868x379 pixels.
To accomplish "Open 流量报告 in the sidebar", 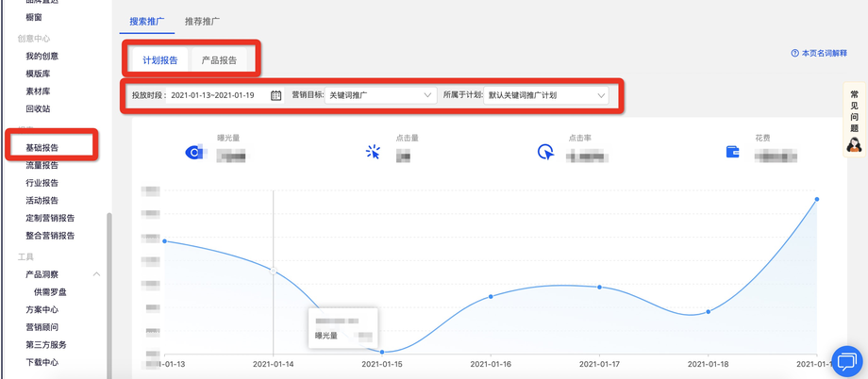I will coord(42,166).
